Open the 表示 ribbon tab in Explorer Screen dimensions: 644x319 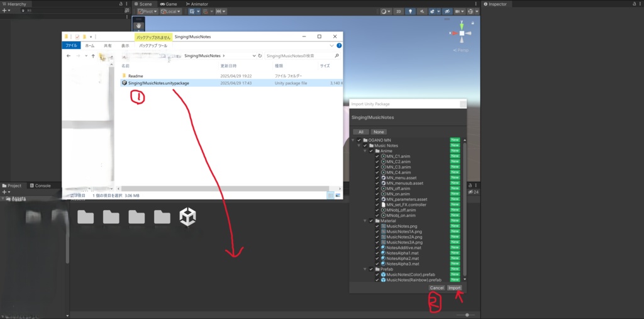tap(125, 46)
